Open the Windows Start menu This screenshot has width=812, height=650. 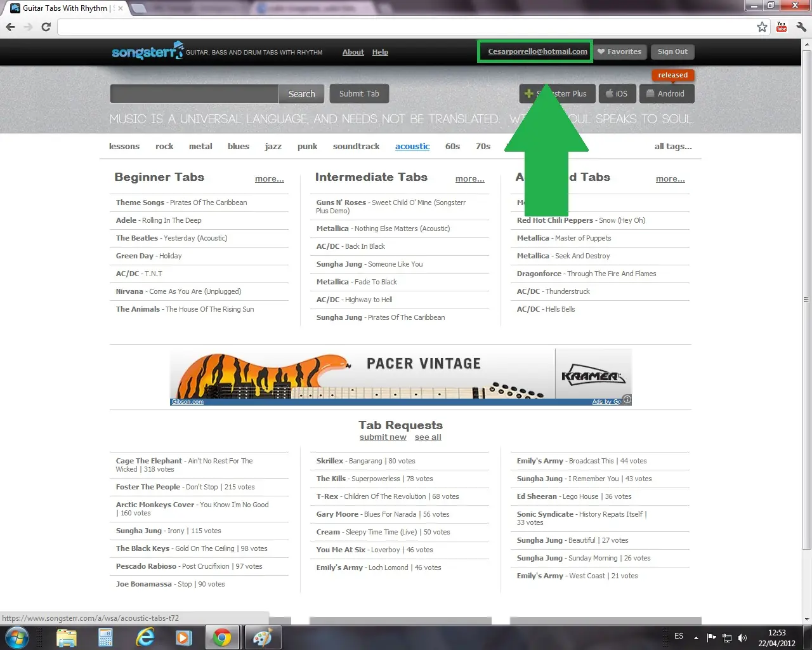[17, 637]
